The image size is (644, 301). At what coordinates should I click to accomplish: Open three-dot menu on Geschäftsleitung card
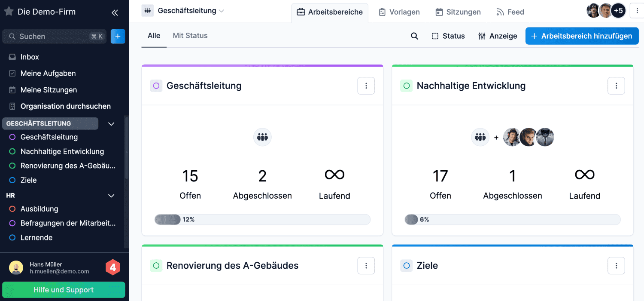click(366, 86)
